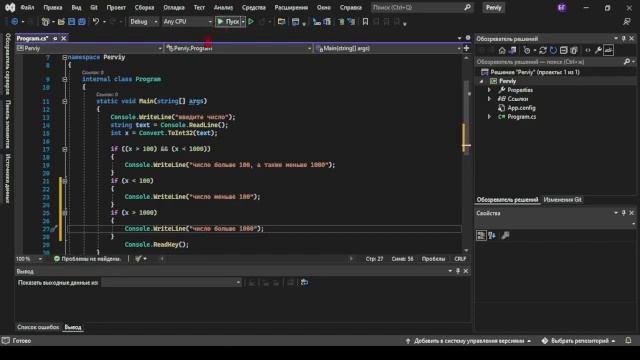Click the CRLF line ending indicator

coord(460,259)
